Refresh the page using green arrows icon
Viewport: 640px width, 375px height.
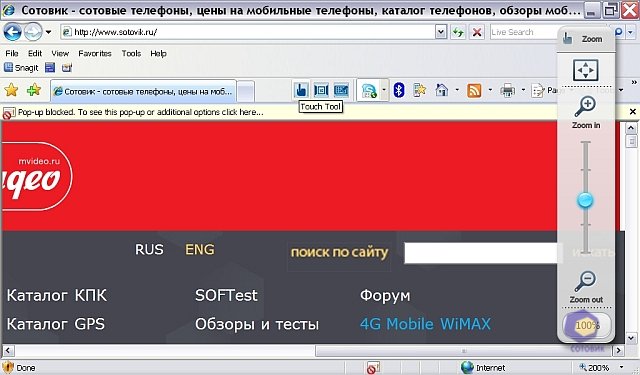pyautogui.click(x=458, y=32)
